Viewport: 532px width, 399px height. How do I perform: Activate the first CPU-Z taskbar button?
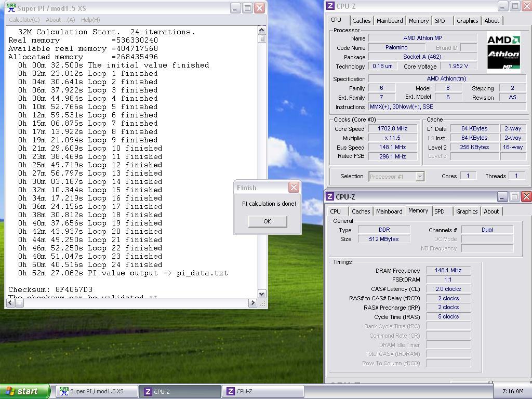click(180, 391)
